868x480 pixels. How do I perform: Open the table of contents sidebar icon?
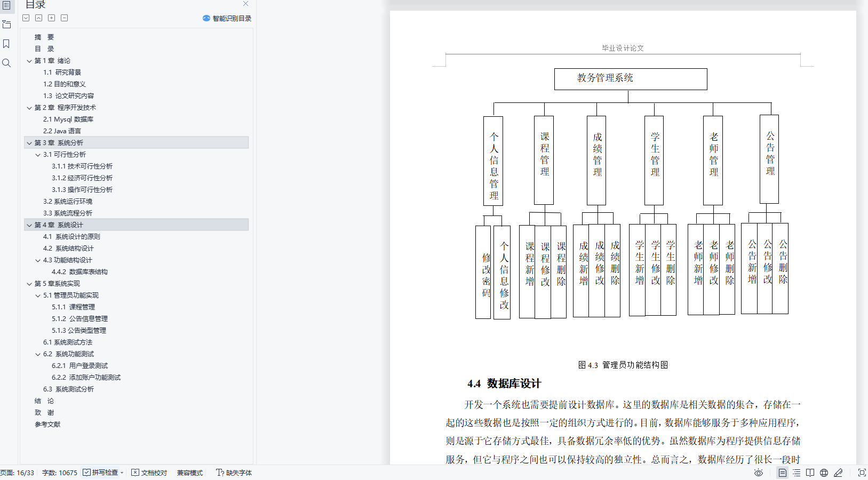pos(6,5)
